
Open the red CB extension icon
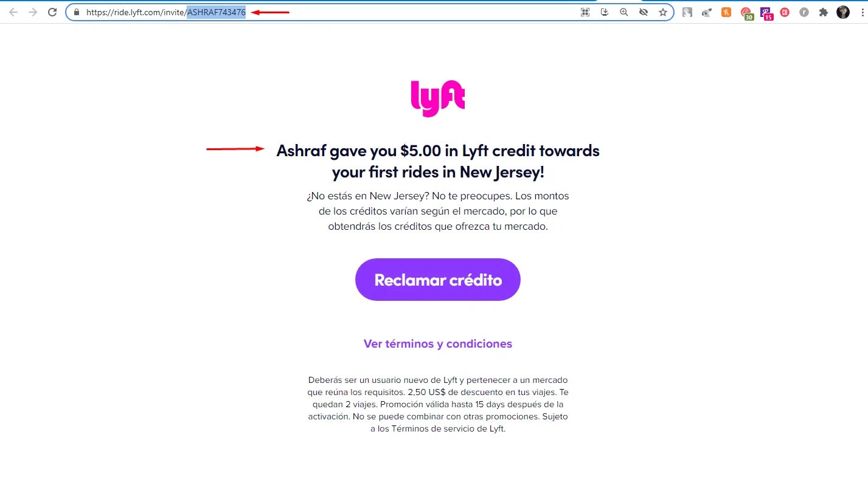point(785,12)
